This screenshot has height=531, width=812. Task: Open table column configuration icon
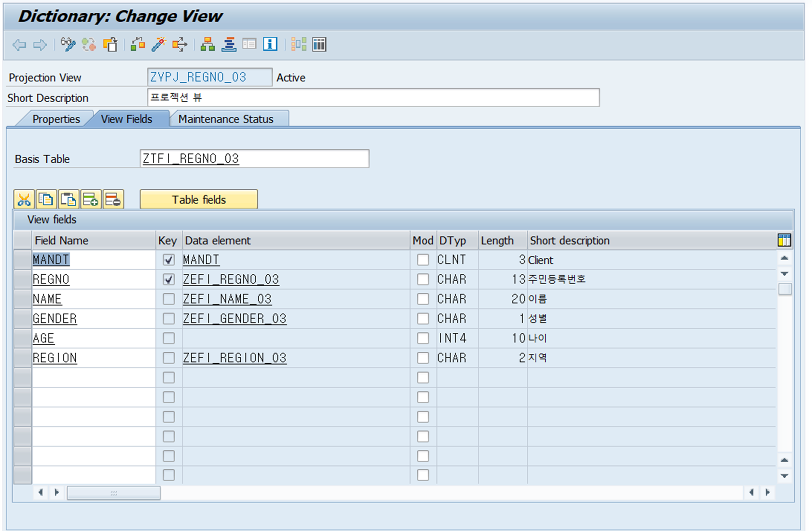pyautogui.click(x=784, y=240)
